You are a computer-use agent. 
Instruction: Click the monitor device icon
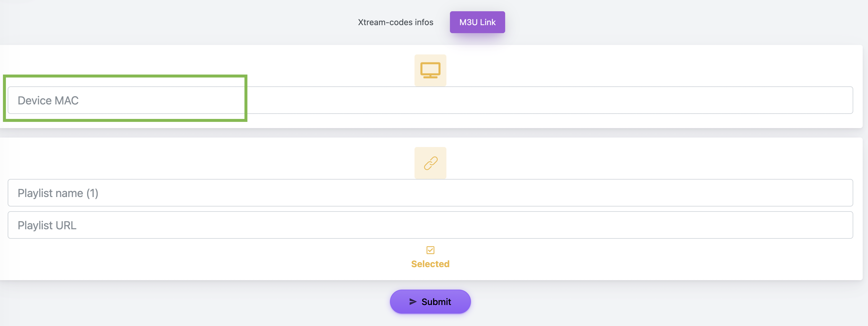(x=430, y=70)
